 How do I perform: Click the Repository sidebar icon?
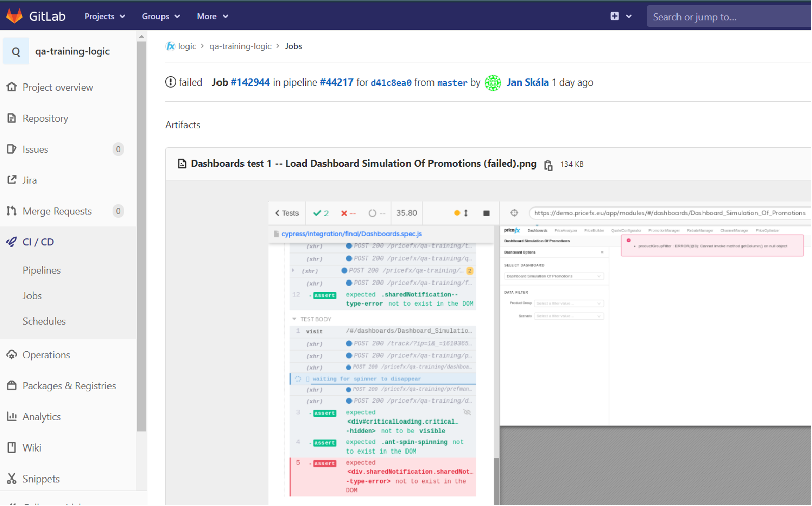coord(12,118)
